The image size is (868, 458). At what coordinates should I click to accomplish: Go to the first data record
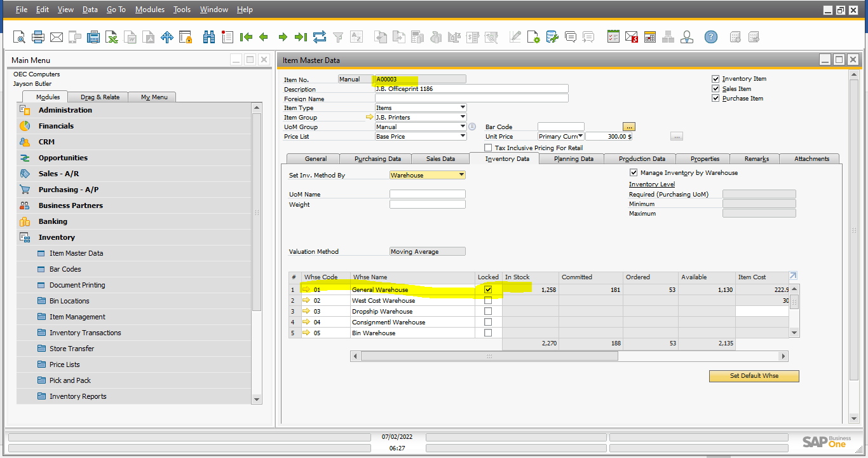246,37
